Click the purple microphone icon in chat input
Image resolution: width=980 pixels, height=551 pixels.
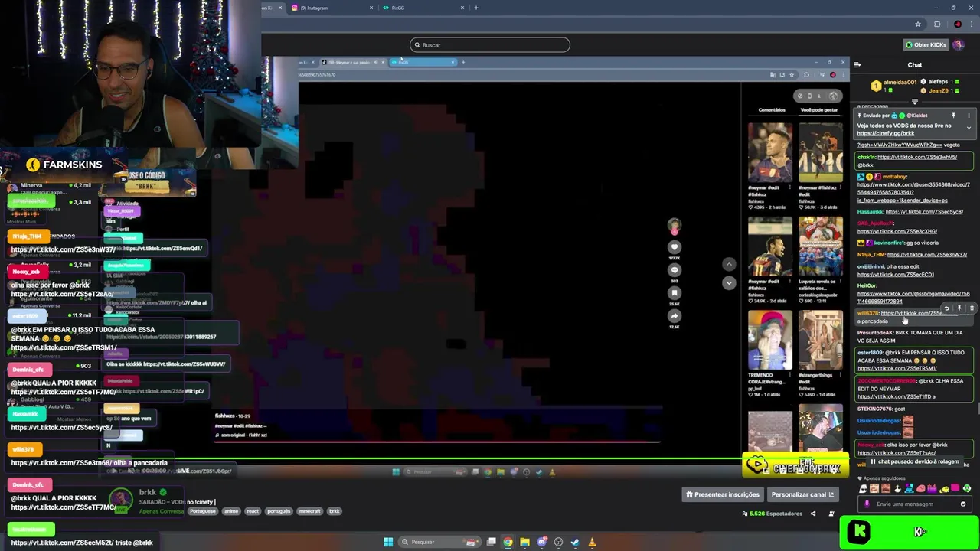pos(867,504)
